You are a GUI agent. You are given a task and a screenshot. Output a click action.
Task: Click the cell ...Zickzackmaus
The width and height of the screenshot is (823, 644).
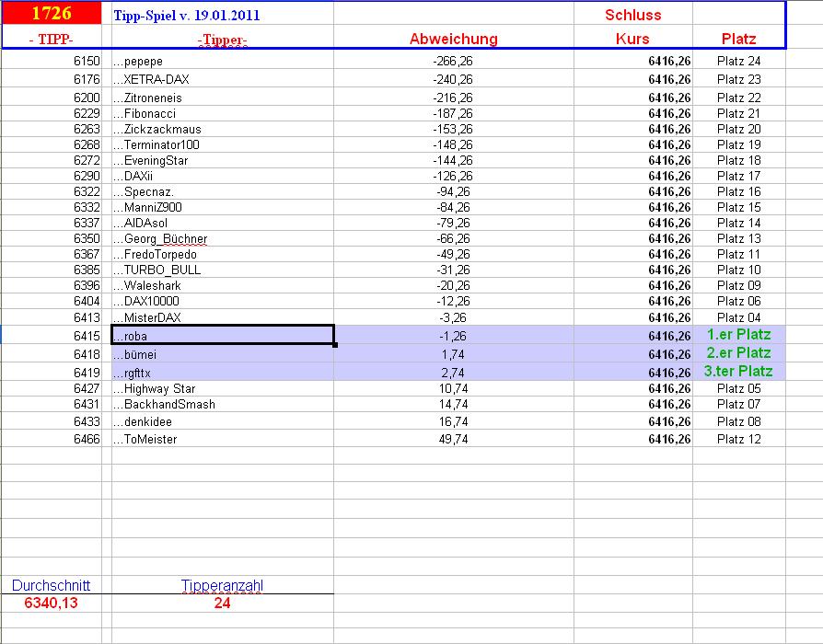(223, 129)
